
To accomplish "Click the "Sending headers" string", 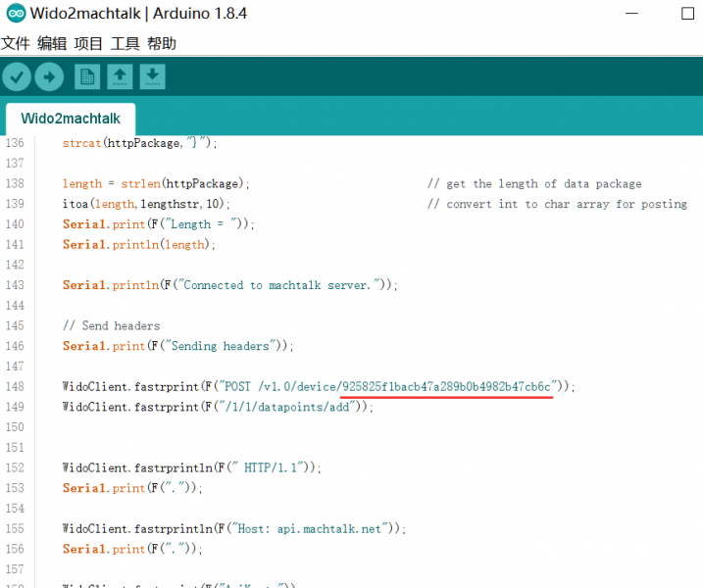I will point(221,346).
